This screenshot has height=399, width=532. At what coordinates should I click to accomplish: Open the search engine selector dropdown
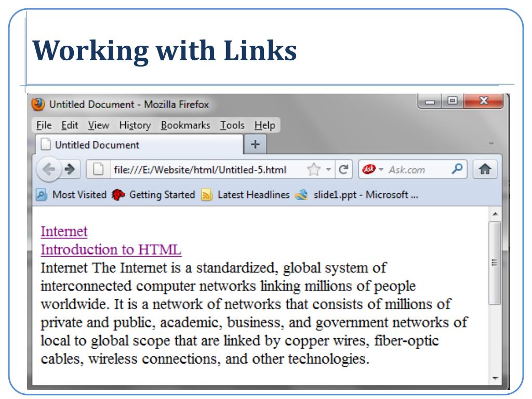click(x=381, y=169)
